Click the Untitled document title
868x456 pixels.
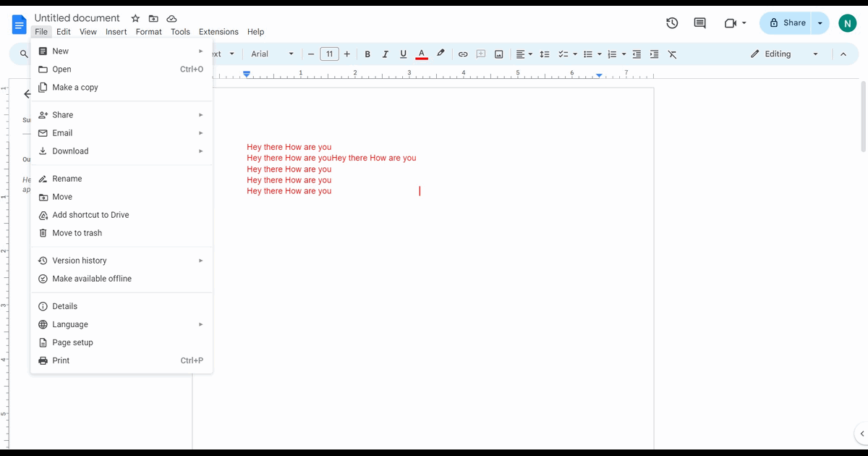77,18
